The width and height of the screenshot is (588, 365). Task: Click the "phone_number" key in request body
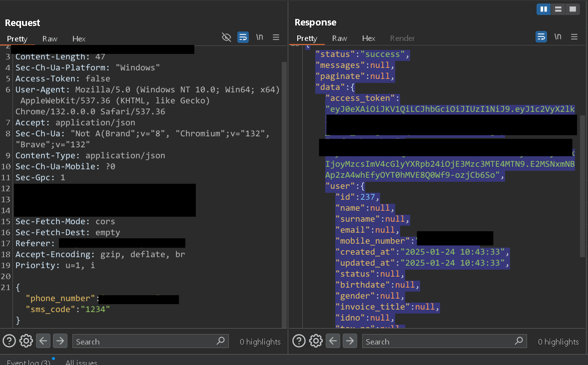click(60, 298)
